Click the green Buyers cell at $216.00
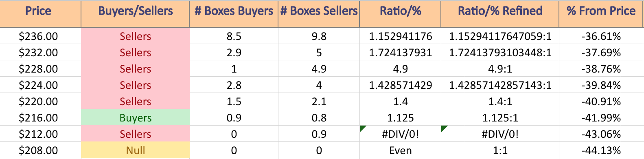 click(x=135, y=117)
